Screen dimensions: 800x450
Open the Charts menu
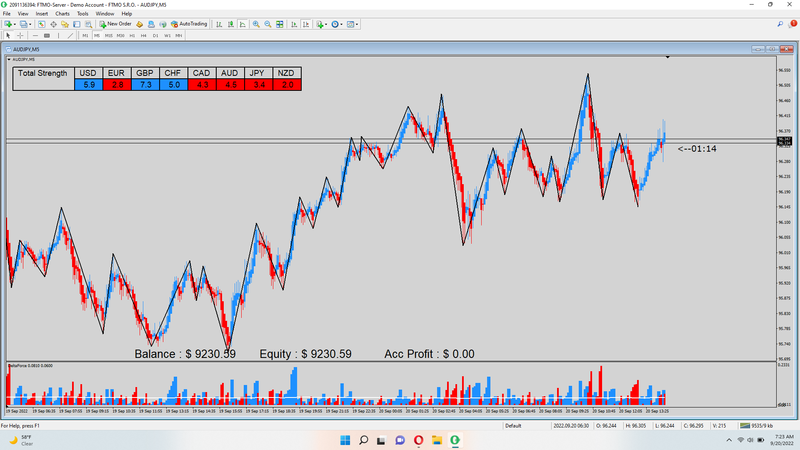pos(62,14)
